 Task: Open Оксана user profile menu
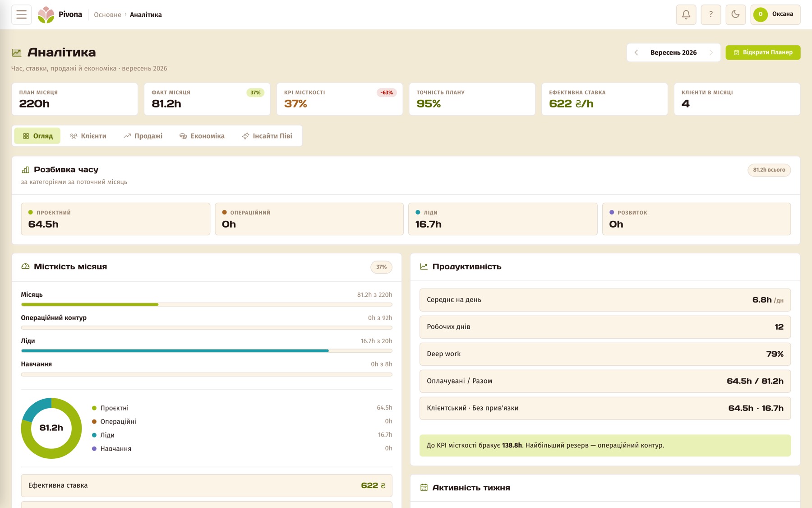[775, 14]
